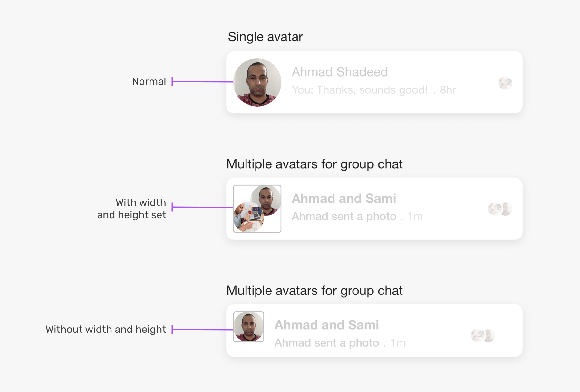Open "Ahmad and Sami" chat in the bottom card

pos(326,325)
